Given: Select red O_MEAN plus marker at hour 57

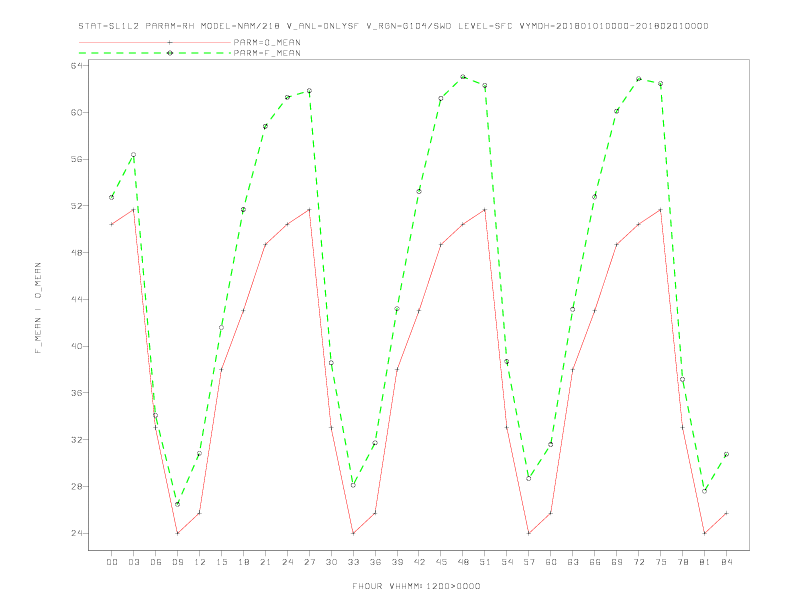Looking at the screenshot, I should click(x=529, y=533).
